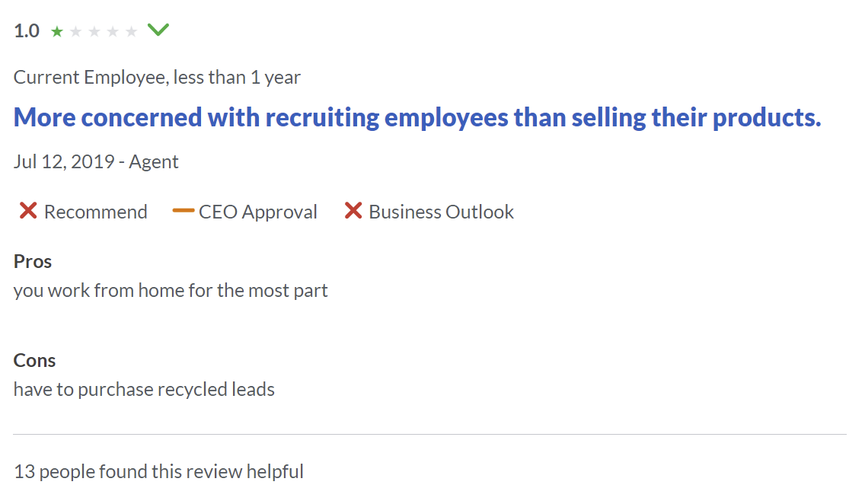Click the red X beside Business Outlook
The height and width of the screenshot is (504, 849).
coord(353,211)
